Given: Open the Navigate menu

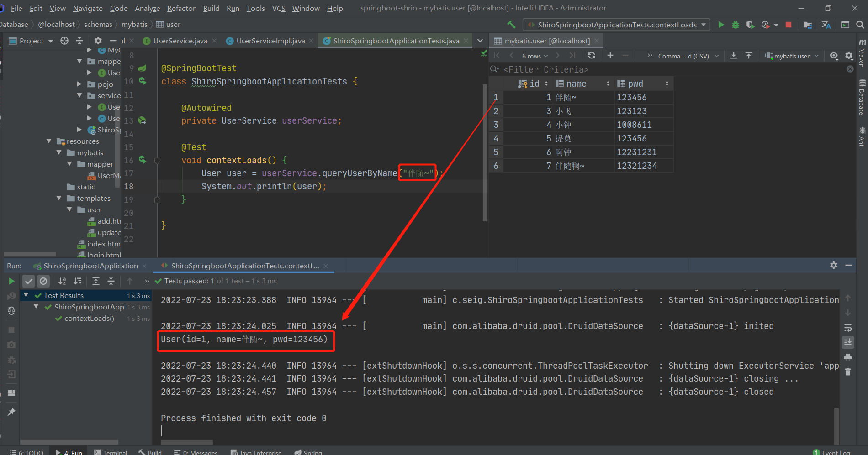Looking at the screenshot, I should tap(88, 8).
